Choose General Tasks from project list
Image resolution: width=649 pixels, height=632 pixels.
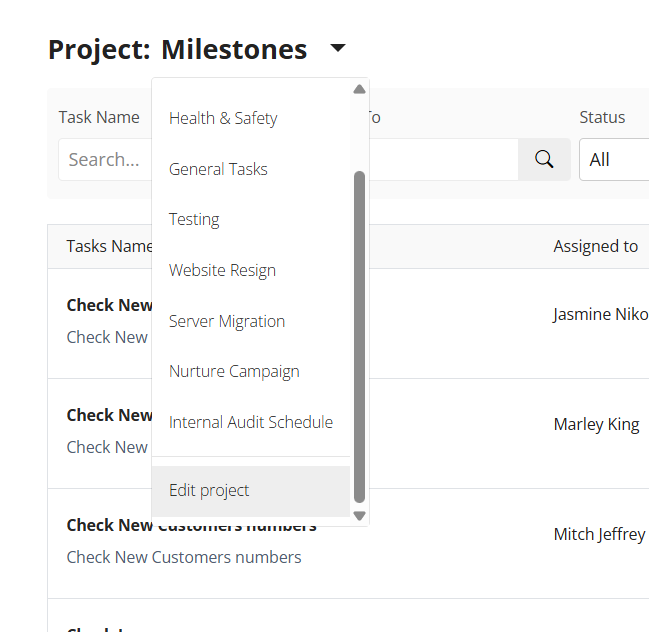(x=218, y=169)
